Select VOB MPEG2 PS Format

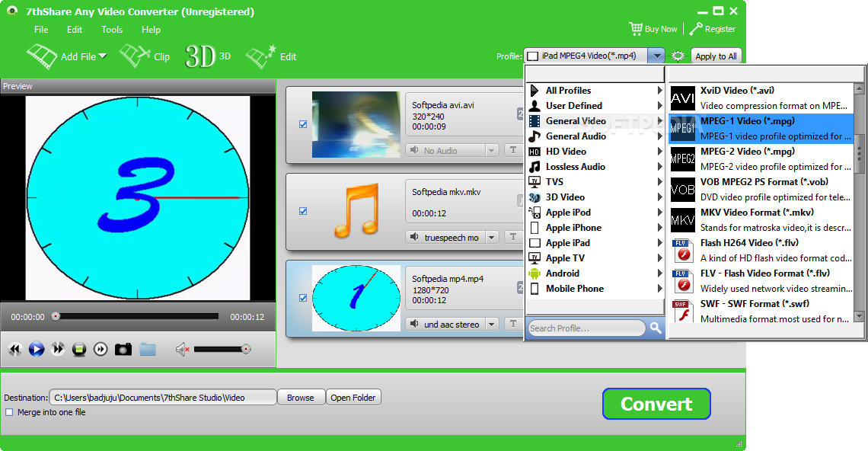point(761,190)
